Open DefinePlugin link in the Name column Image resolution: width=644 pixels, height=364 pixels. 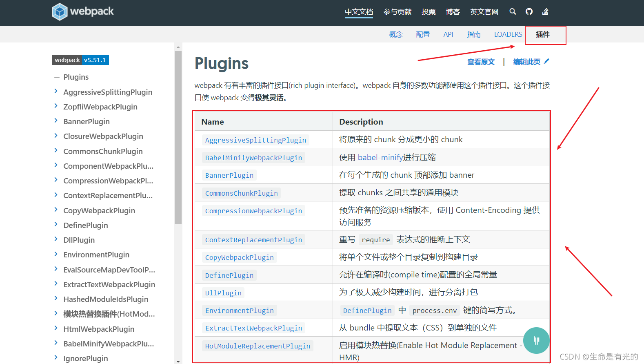(229, 275)
